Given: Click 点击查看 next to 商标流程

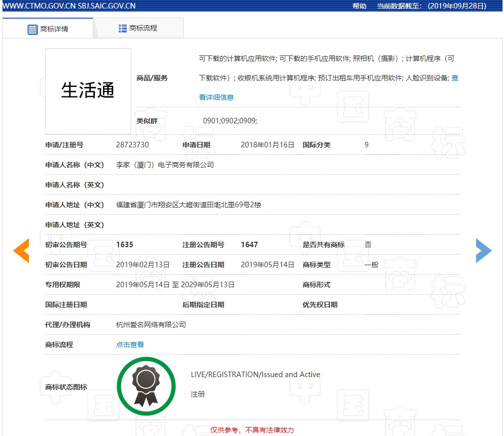Looking at the screenshot, I should tap(130, 344).
